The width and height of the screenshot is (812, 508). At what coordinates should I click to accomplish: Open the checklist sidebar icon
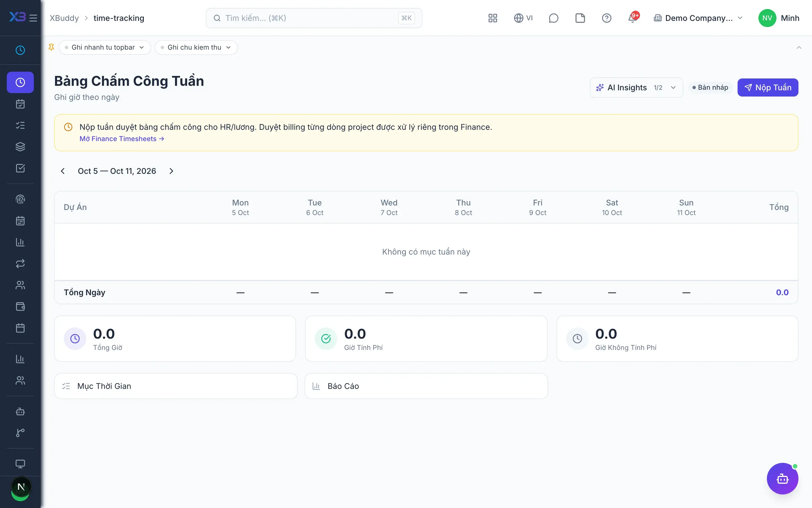(x=20, y=125)
